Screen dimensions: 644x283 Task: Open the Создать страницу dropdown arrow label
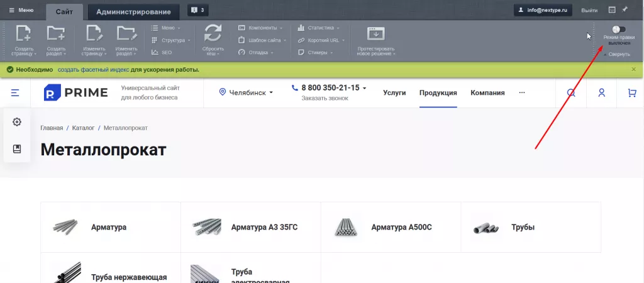[23, 52]
